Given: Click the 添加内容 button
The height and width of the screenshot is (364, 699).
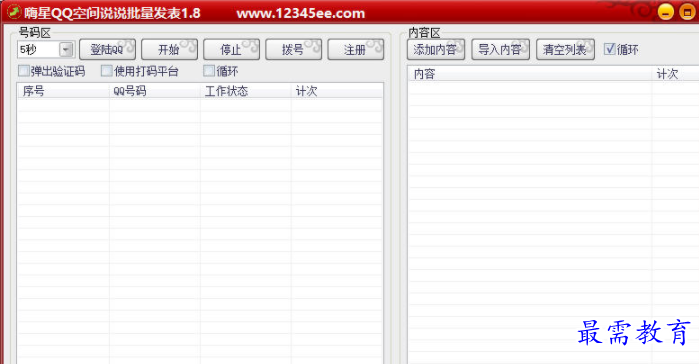Looking at the screenshot, I should (436, 49).
